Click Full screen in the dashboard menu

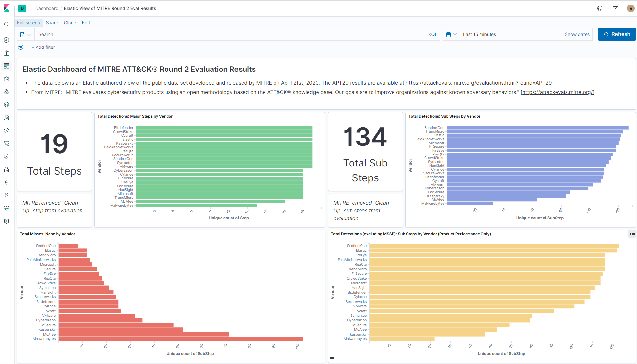(28, 23)
